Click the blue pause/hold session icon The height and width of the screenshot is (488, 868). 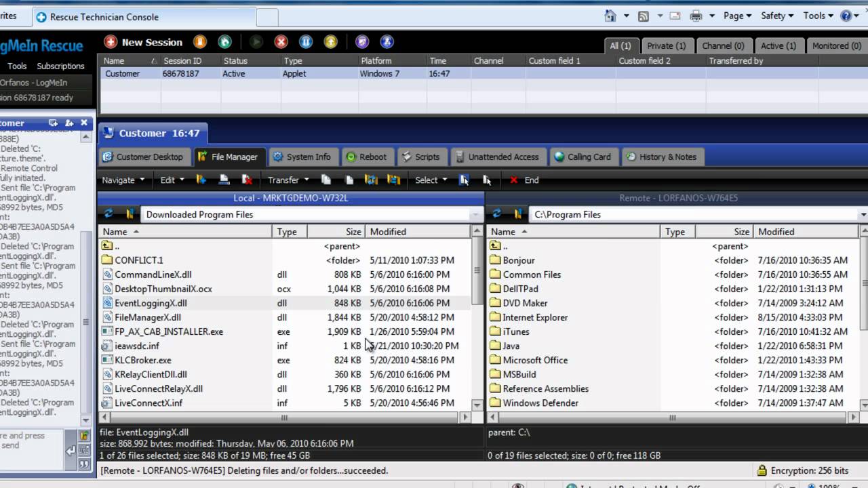306,42
